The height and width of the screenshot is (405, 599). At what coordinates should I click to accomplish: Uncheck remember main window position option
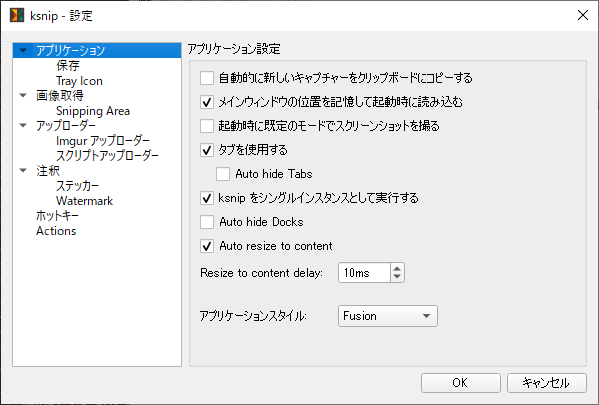[x=207, y=102]
